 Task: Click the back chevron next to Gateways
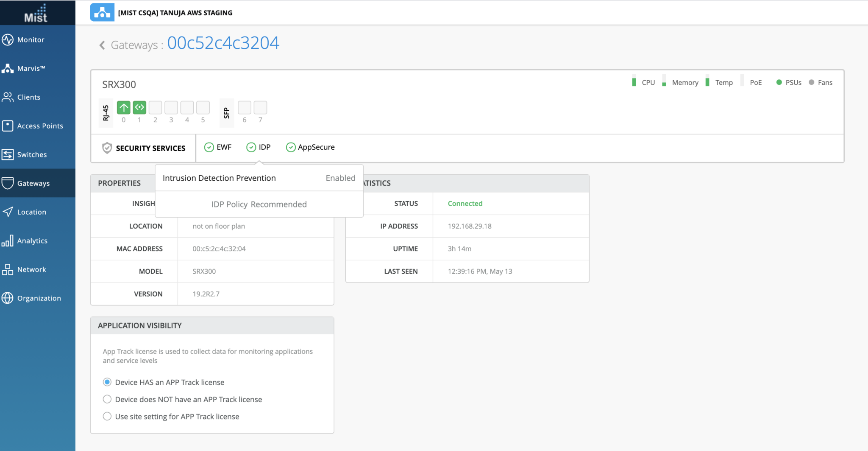tap(102, 45)
